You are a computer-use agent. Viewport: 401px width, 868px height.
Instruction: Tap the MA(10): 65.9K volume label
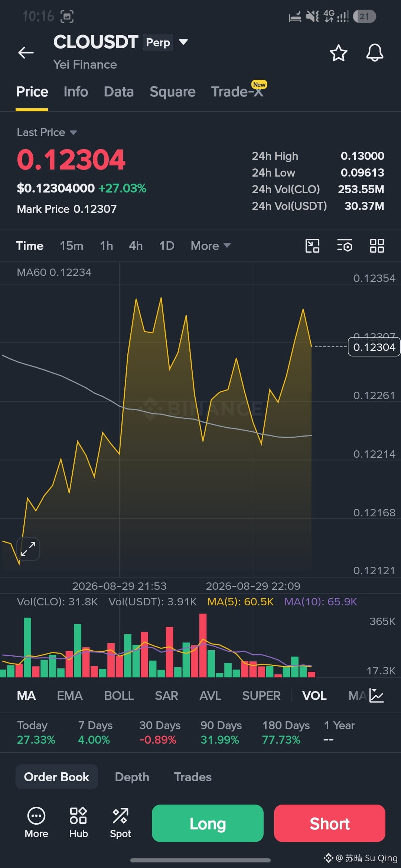pyautogui.click(x=320, y=602)
